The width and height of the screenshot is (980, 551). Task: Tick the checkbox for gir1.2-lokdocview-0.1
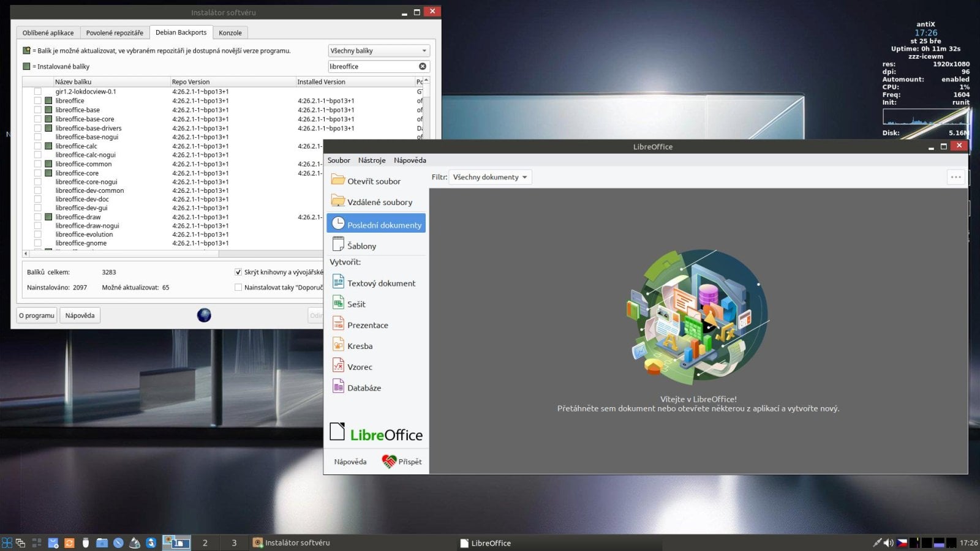click(38, 92)
